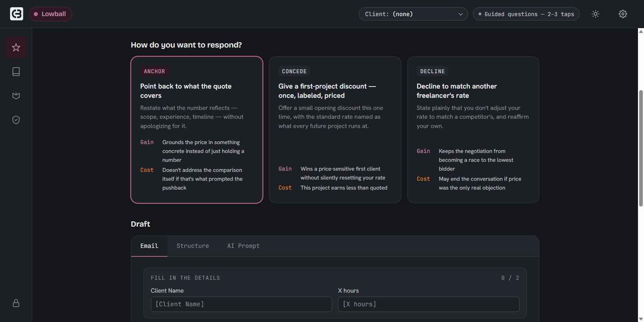This screenshot has width=644, height=322.
Task: Select the Decline response card
Action: (x=473, y=130)
